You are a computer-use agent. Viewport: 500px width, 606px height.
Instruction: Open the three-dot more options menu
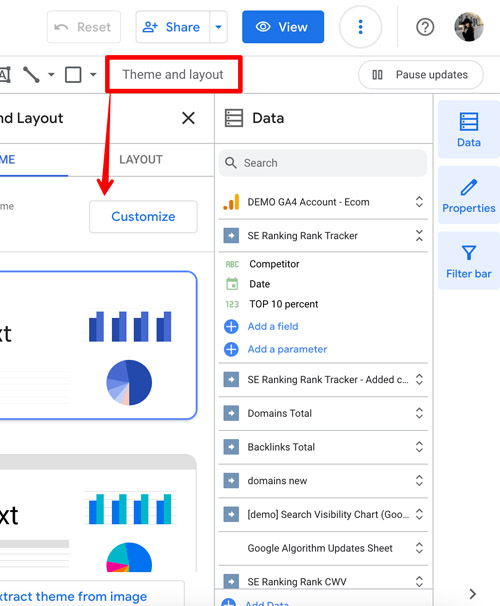coord(360,27)
